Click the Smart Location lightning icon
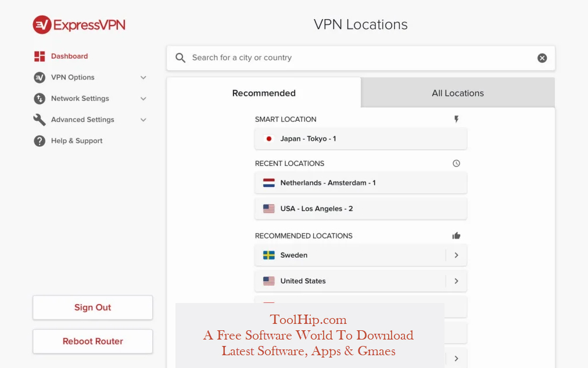The image size is (588, 368). (456, 119)
